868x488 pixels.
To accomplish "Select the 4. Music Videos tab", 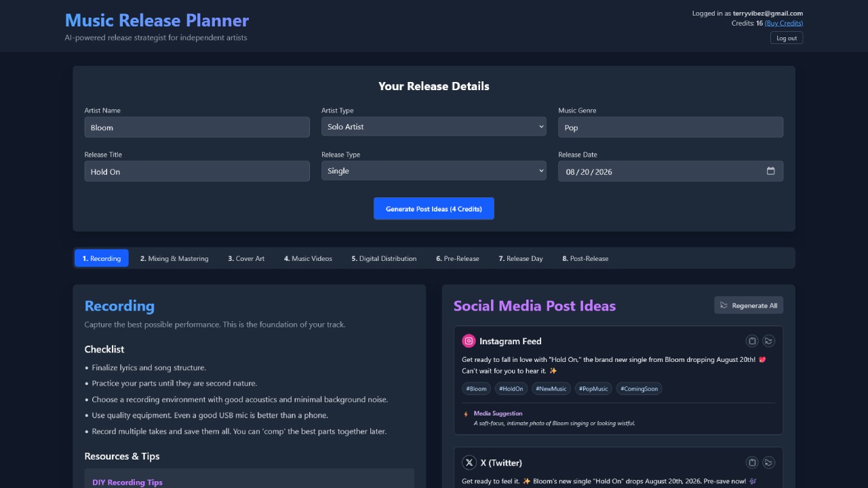I will (x=308, y=258).
